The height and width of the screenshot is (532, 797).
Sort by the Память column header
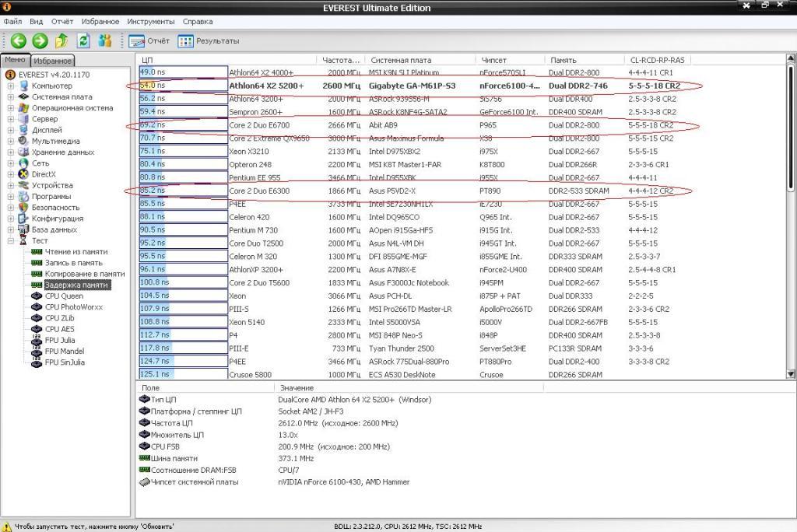click(585, 60)
